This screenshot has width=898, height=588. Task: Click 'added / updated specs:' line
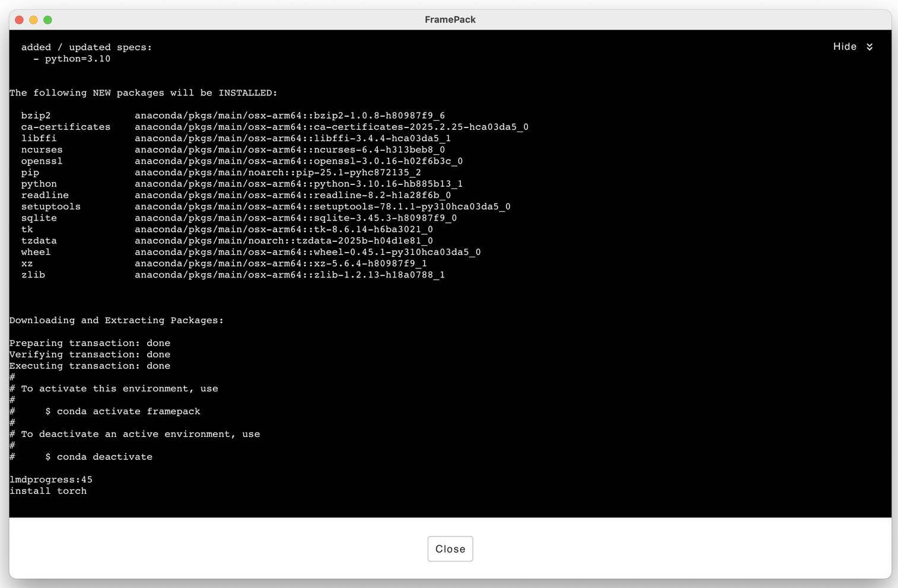click(87, 47)
